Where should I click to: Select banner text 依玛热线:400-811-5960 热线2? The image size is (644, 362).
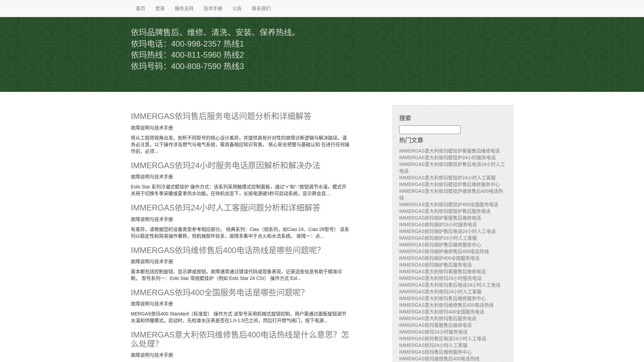point(187,55)
